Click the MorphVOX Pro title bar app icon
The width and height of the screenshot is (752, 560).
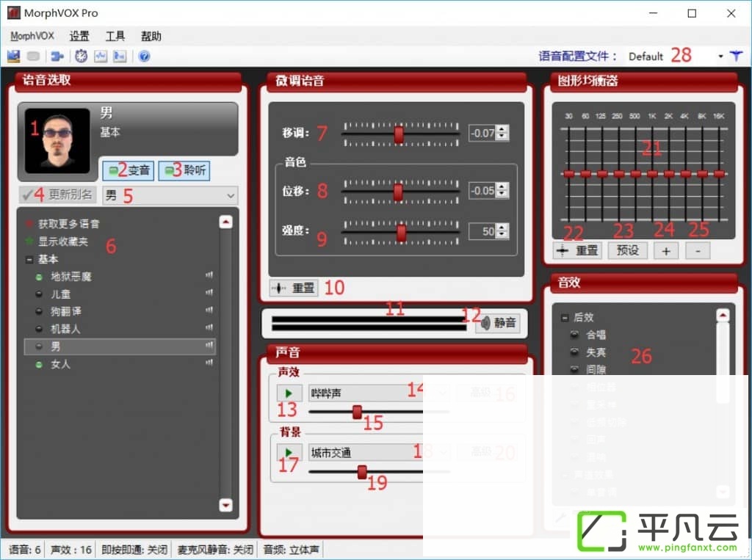click(x=13, y=13)
